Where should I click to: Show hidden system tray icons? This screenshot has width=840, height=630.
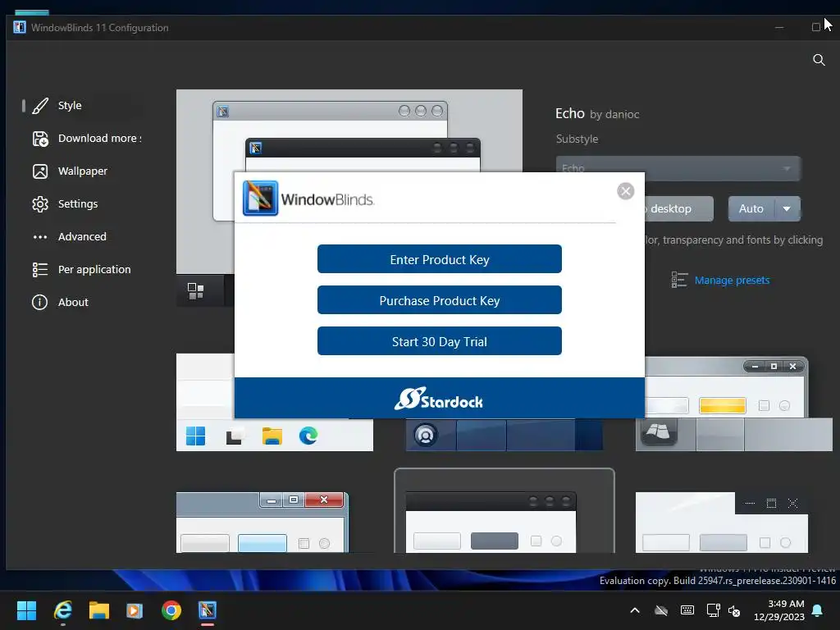(635, 610)
